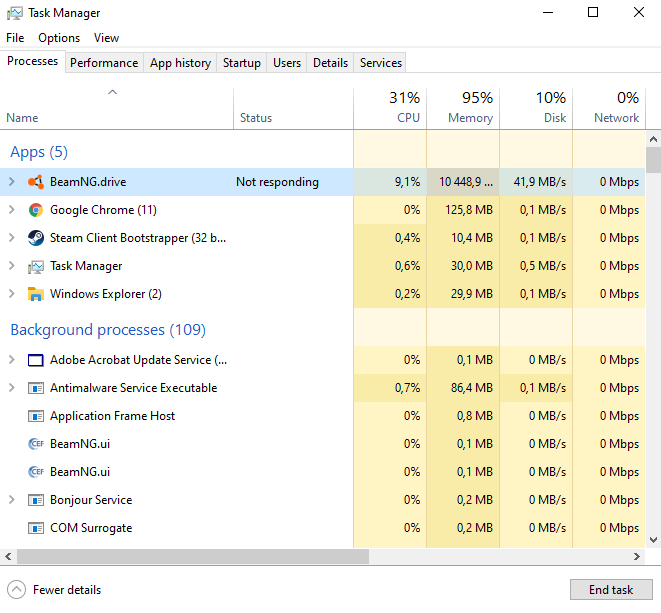Image resolution: width=661 pixels, height=613 pixels.
Task: Switch to the App history tab
Action: click(180, 63)
